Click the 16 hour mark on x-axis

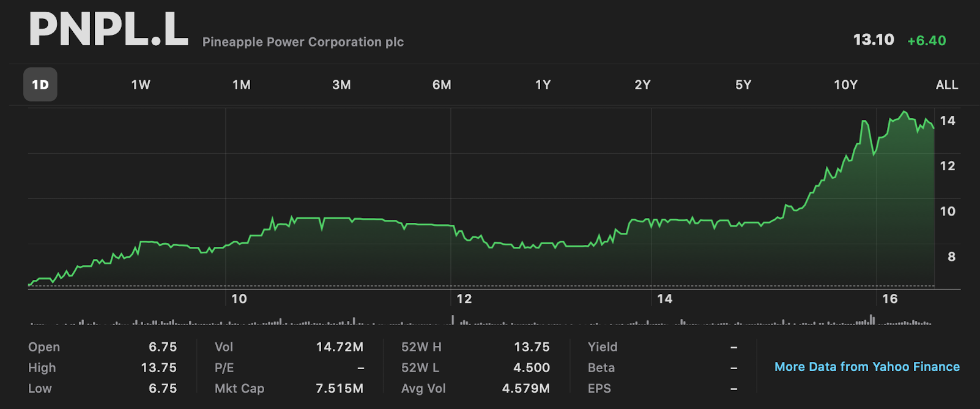click(890, 299)
